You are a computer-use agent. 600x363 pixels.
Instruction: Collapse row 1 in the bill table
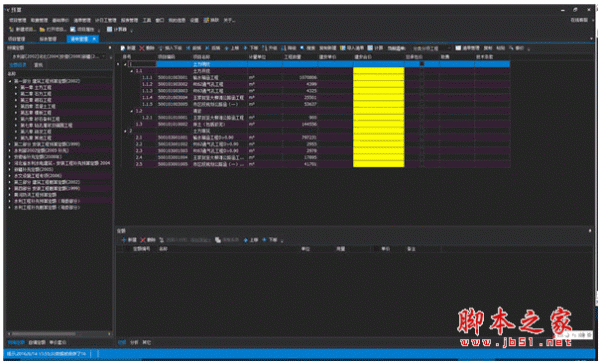125,64
